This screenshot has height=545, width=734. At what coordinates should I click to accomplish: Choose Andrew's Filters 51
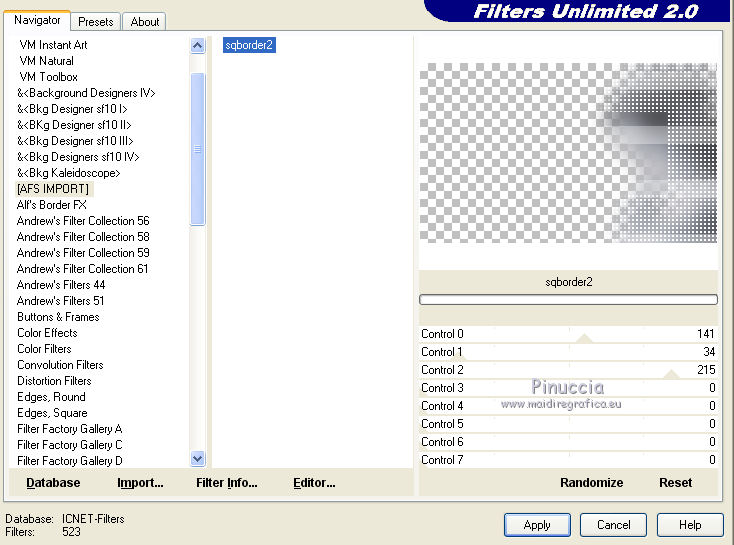point(60,301)
